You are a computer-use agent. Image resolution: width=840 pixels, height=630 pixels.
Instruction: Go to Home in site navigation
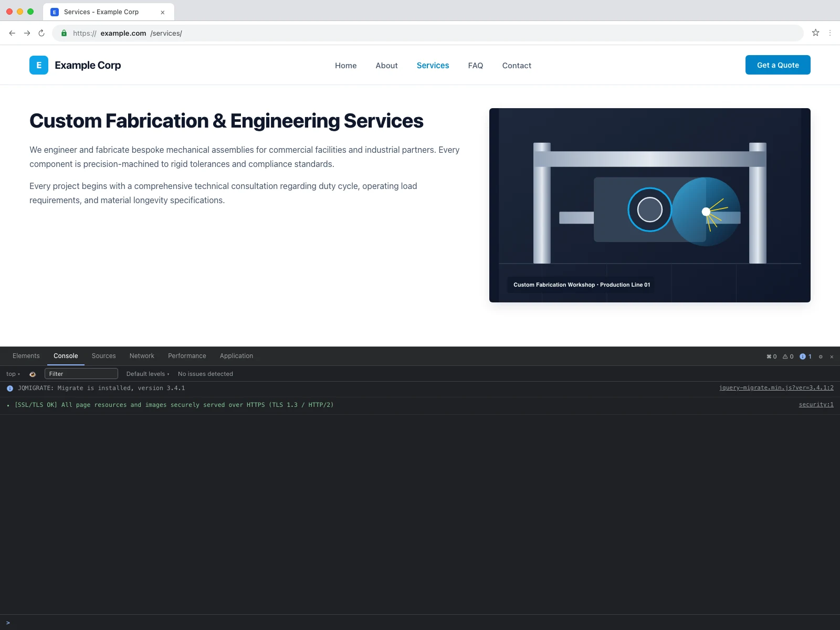[346, 66]
